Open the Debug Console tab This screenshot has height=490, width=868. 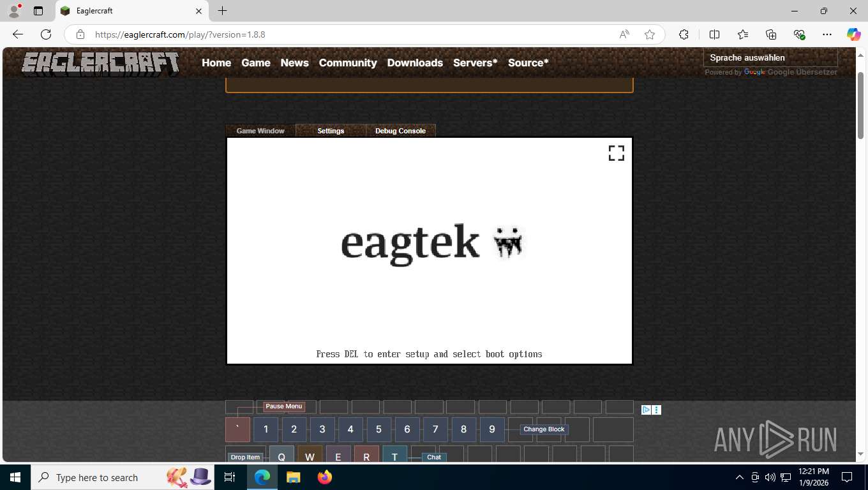400,131
